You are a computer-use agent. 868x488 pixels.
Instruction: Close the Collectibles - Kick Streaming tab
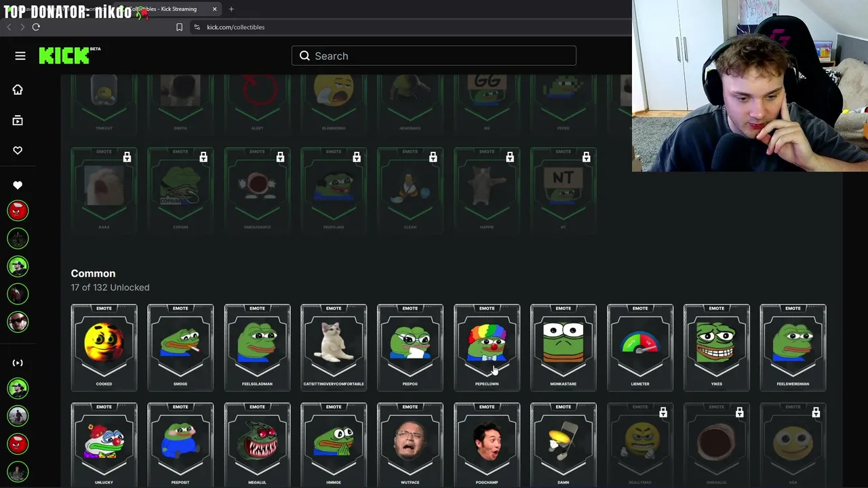coord(214,9)
